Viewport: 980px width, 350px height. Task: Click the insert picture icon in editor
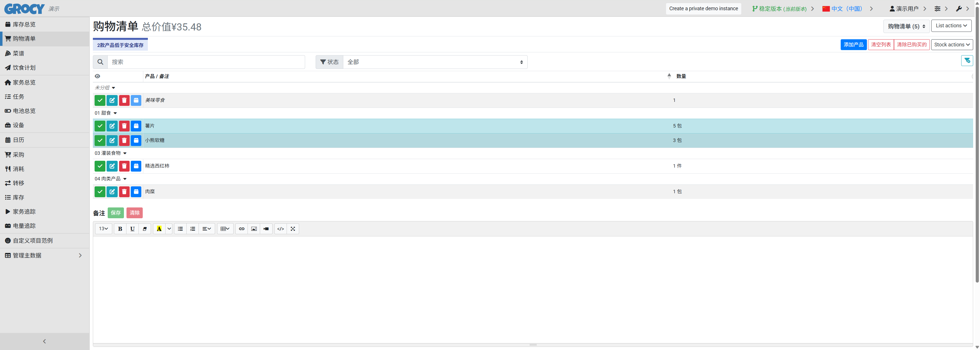pyautogui.click(x=254, y=229)
